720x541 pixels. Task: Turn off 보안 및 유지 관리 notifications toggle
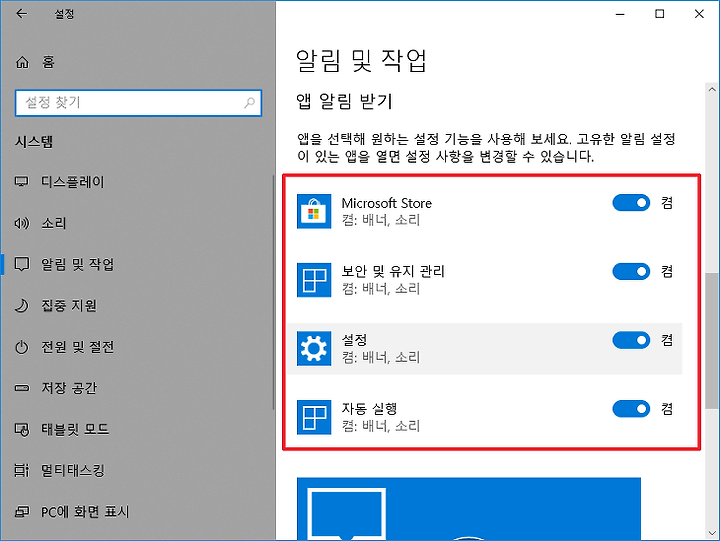click(x=631, y=271)
